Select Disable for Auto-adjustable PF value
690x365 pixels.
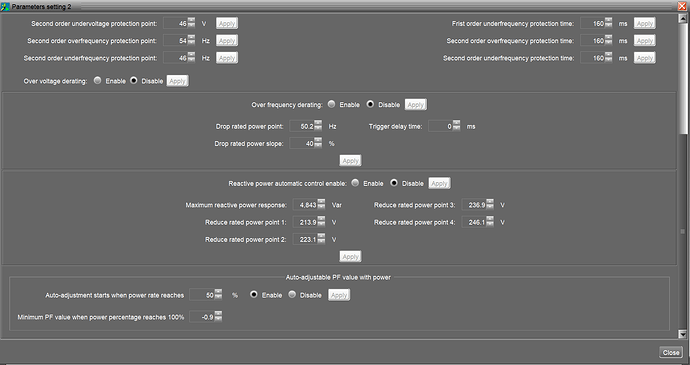point(292,295)
